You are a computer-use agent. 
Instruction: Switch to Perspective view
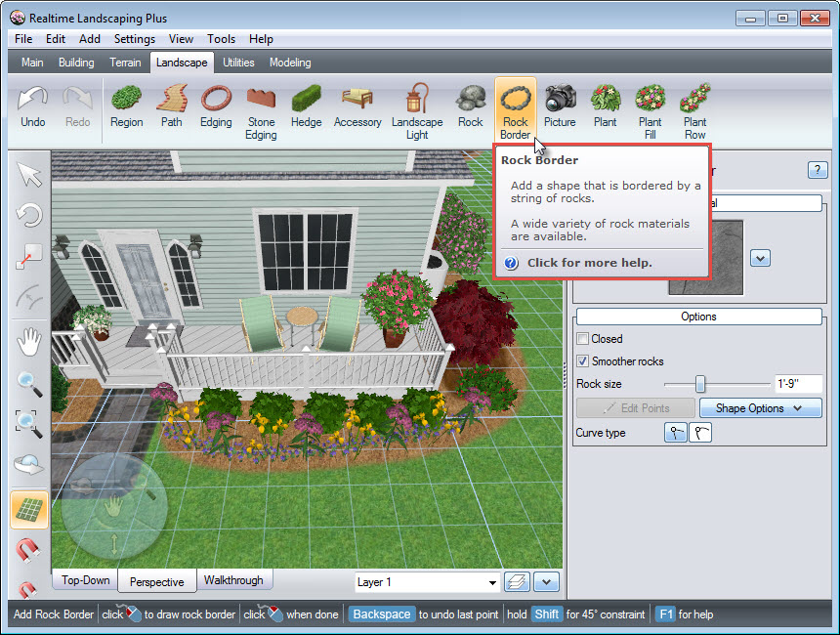coord(157,582)
